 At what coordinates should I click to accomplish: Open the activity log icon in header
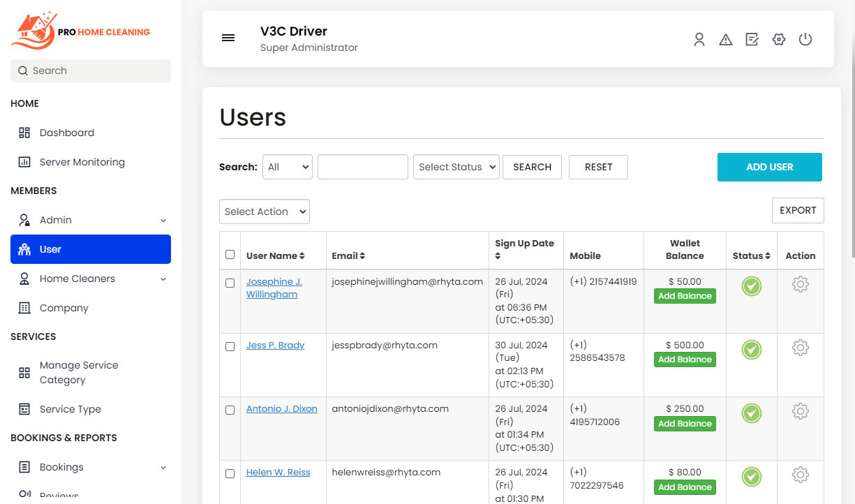pos(752,39)
